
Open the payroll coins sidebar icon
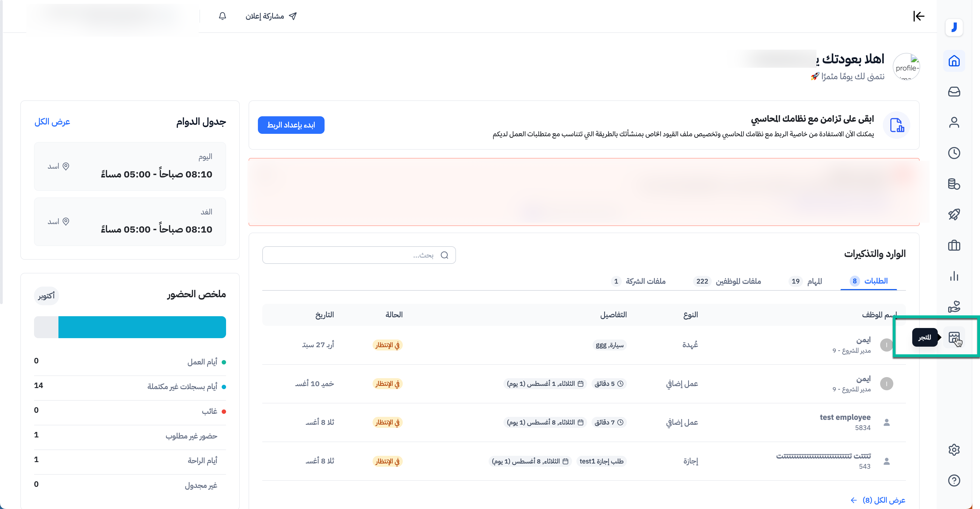(x=954, y=184)
